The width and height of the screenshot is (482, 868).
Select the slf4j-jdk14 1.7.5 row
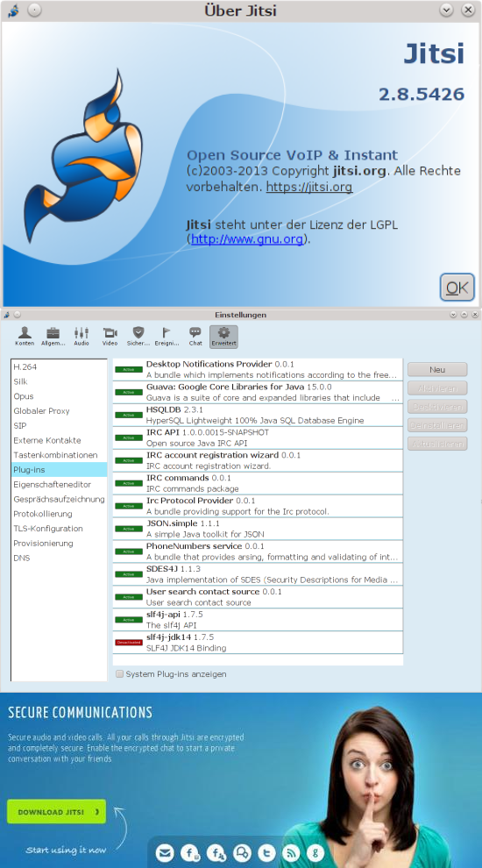point(258,642)
